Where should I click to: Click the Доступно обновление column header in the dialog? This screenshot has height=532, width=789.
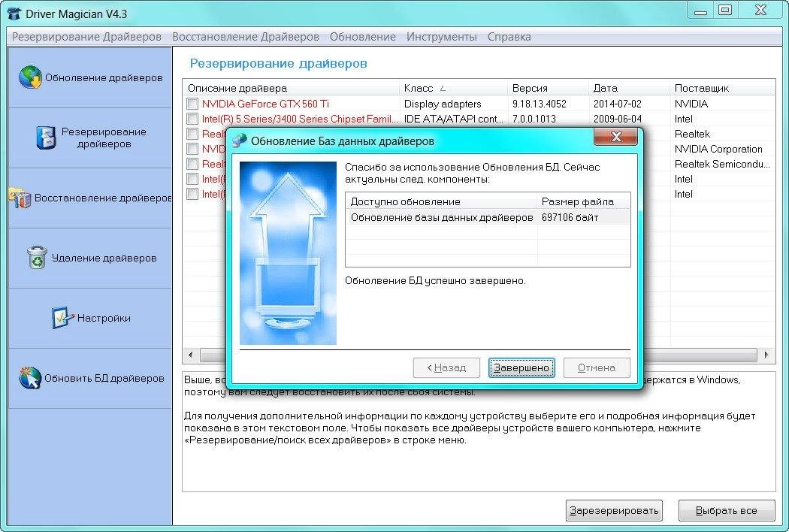coord(441,202)
